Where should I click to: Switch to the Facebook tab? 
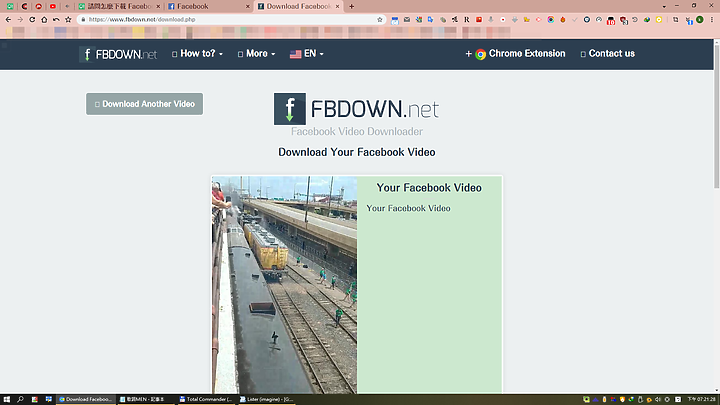208,6
